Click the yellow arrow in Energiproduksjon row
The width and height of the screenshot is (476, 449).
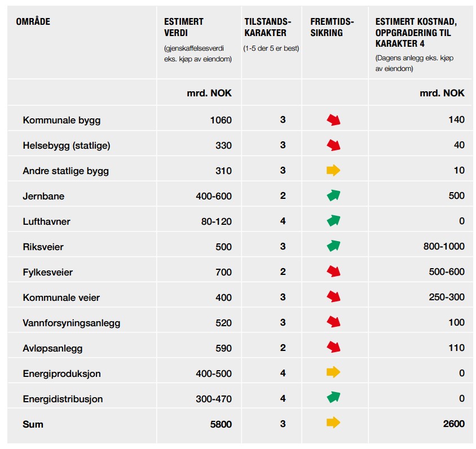click(333, 372)
